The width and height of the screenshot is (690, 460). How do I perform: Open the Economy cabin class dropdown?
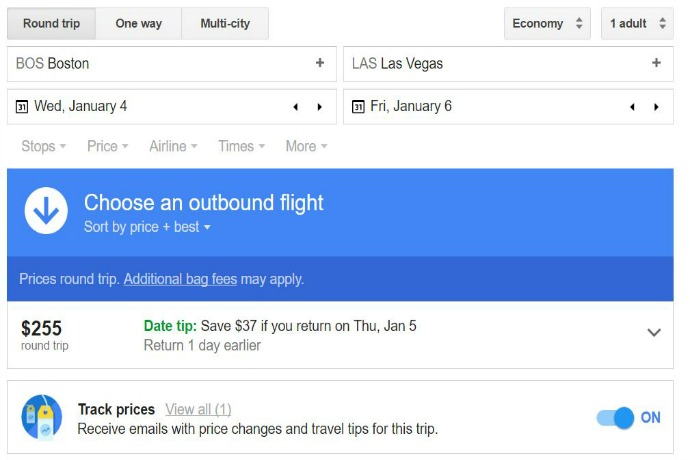[x=547, y=23]
